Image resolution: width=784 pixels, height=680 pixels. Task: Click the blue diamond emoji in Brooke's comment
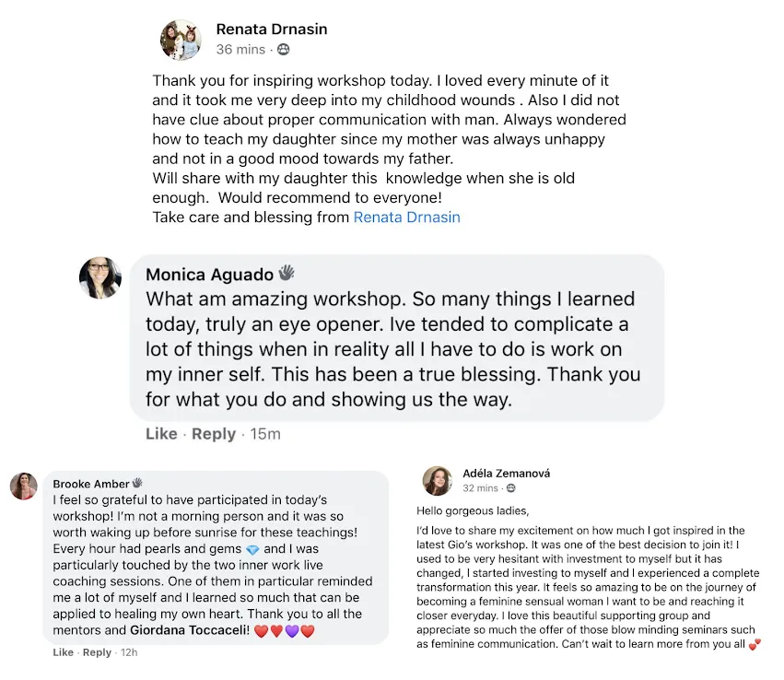point(253,549)
